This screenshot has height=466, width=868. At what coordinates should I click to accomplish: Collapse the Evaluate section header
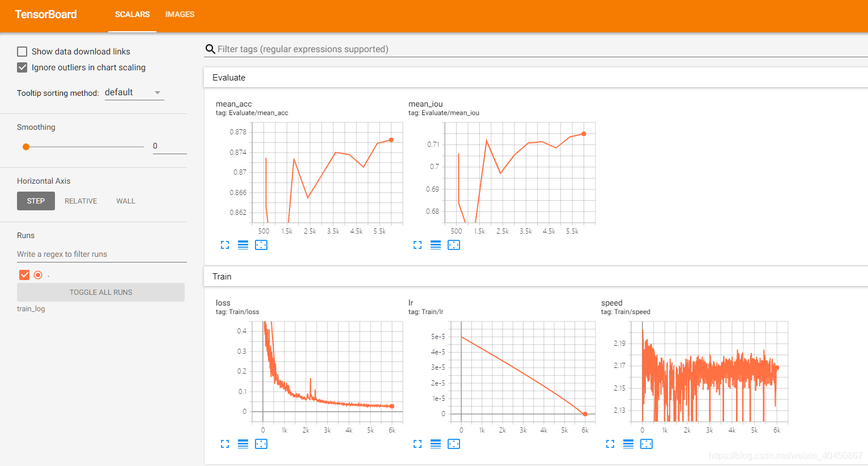click(535, 78)
